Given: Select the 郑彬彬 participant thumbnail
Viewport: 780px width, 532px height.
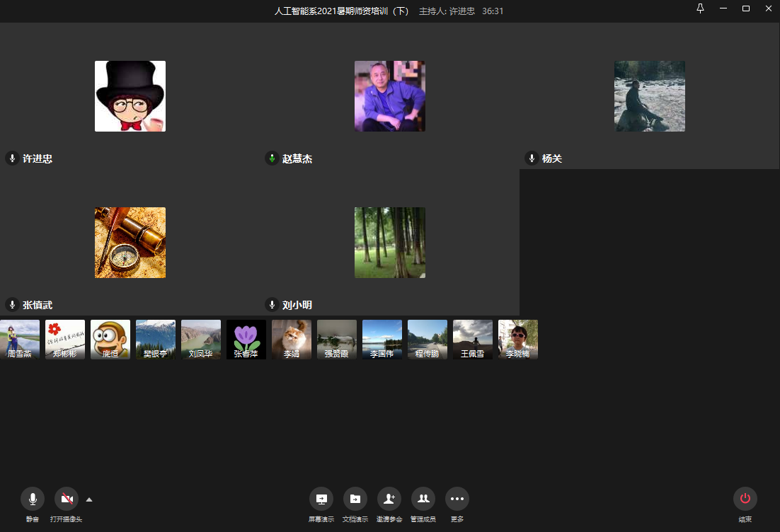Looking at the screenshot, I should [x=65, y=340].
